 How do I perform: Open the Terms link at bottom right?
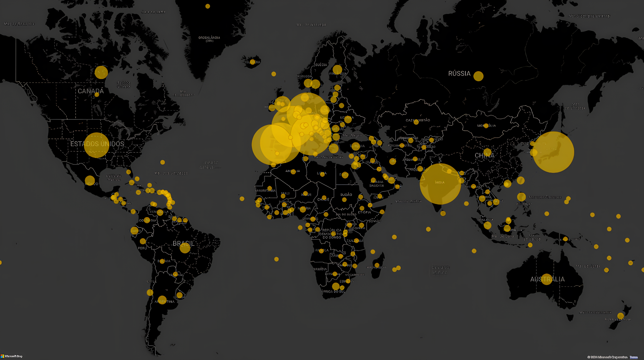click(x=634, y=357)
